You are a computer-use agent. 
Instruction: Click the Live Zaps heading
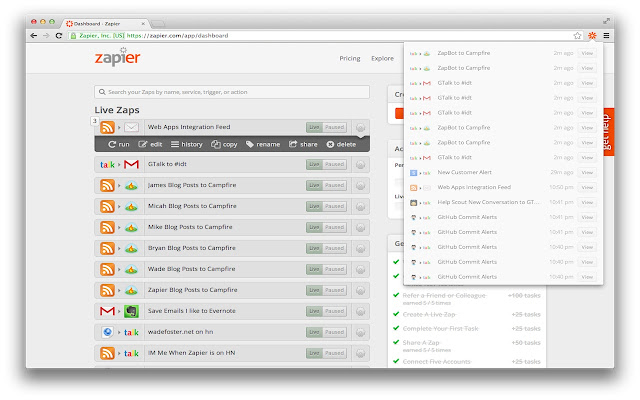[117, 110]
